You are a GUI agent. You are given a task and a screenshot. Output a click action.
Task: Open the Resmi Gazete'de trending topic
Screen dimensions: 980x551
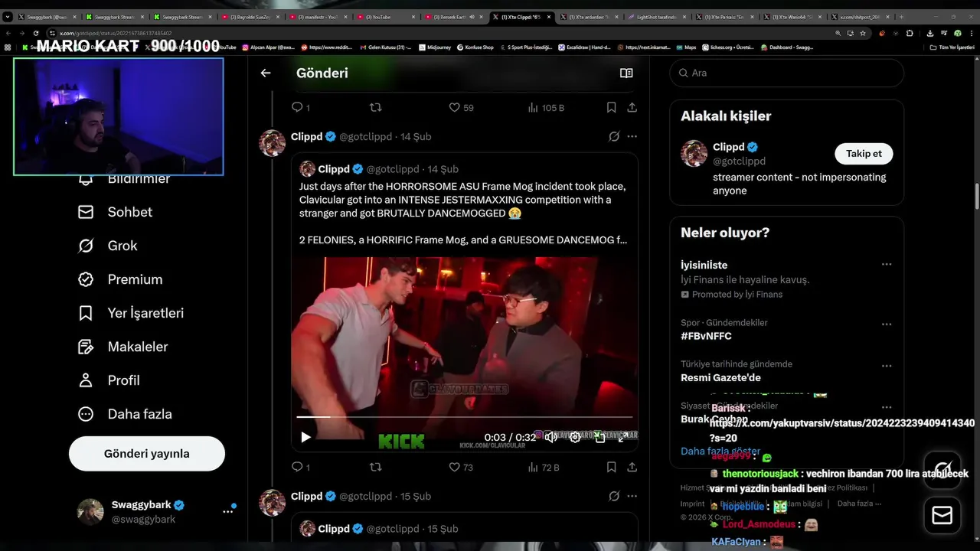(720, 377)
